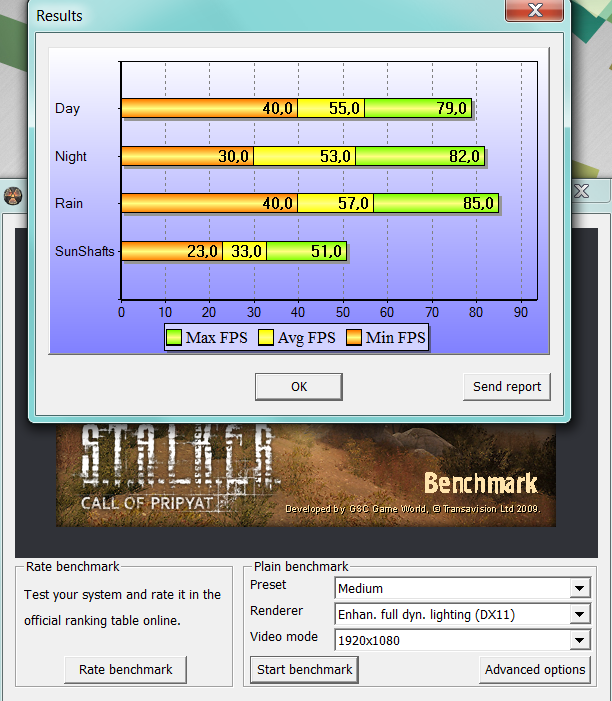The height and width of the screenshot is (701, 612).
Task: Select the Video mode field showing 1920x1080
Action: coord(462,640)
